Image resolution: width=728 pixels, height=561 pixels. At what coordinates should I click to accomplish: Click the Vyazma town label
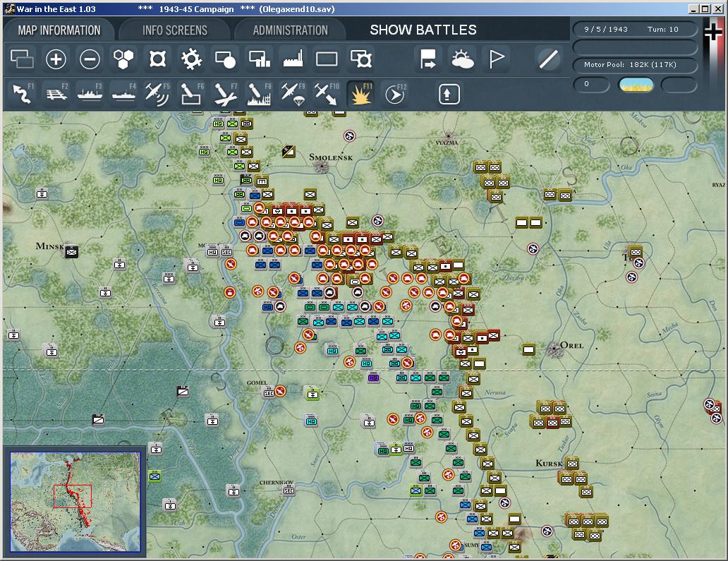(447, 143)
